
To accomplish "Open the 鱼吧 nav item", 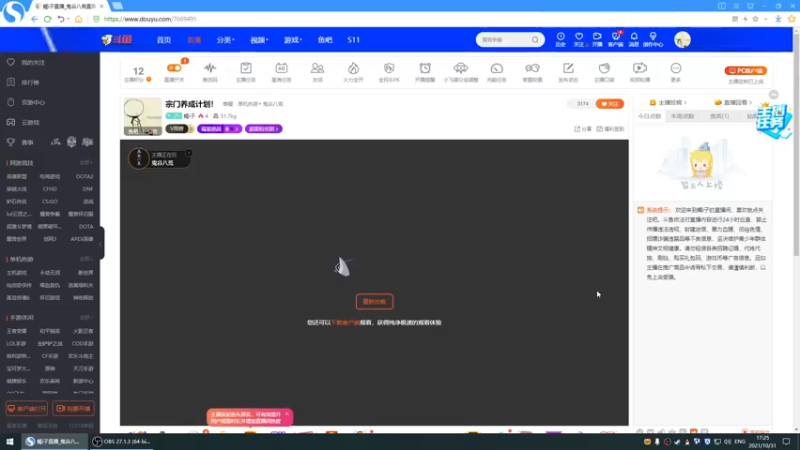I will [x=325, y=40].
